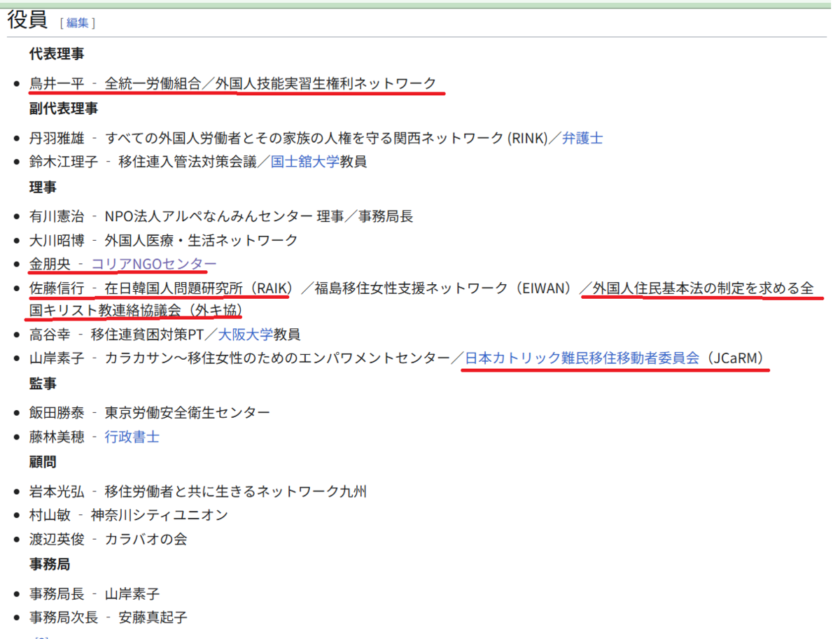Click the 事務局長 row label
Viewport: 840px width, 639px height.
(x=57, y=594)
